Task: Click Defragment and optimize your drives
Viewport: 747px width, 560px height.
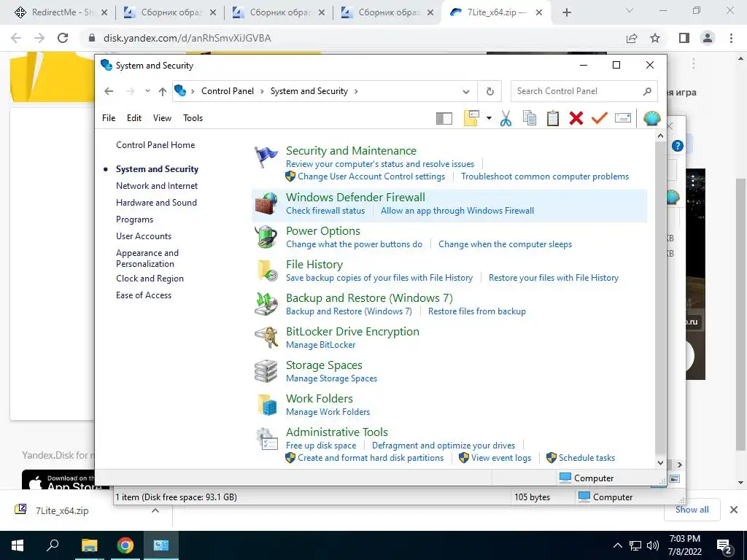Action: click(444, 446)
